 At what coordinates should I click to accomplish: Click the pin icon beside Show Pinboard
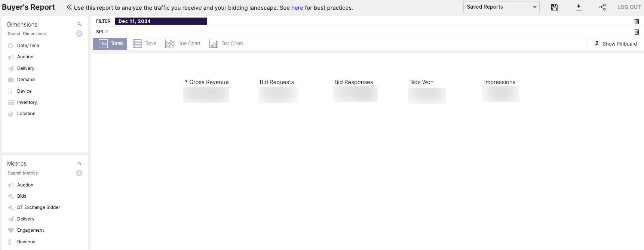click(x=597, y=44)
